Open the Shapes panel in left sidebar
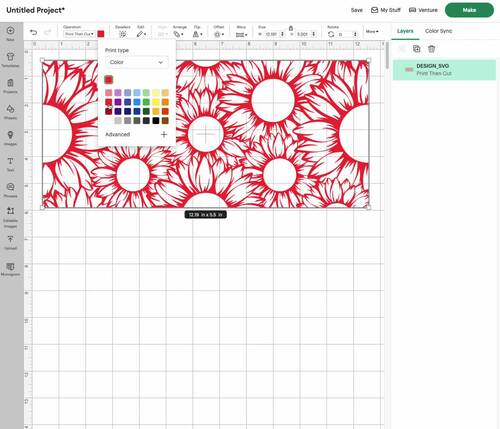 pos(10,112)
